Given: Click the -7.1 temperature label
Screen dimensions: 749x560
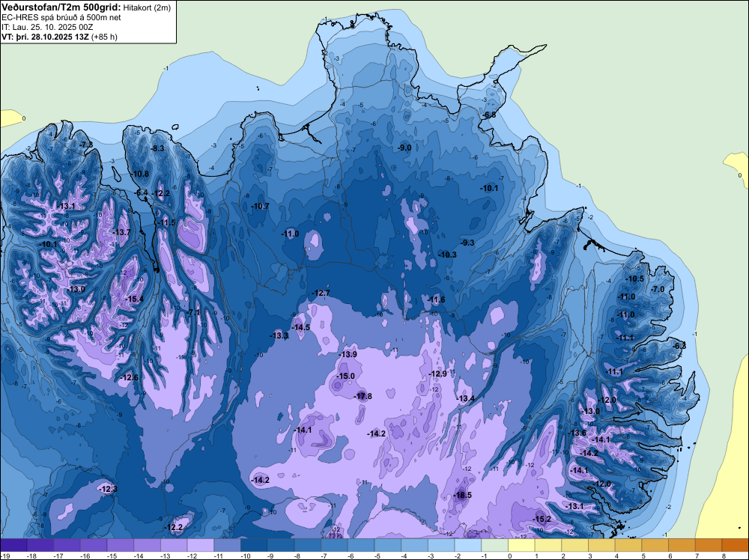Looking at the screenshot, I should (x=193, y=312).
